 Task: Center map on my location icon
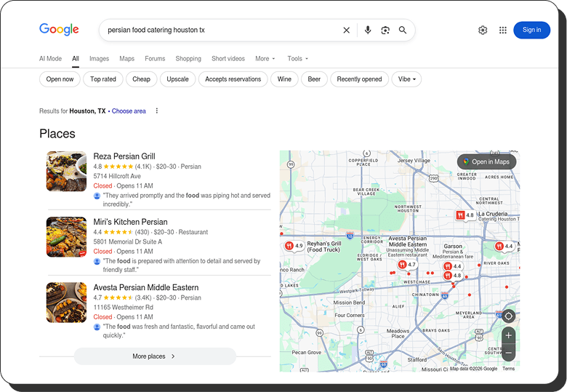click(508, 316)
